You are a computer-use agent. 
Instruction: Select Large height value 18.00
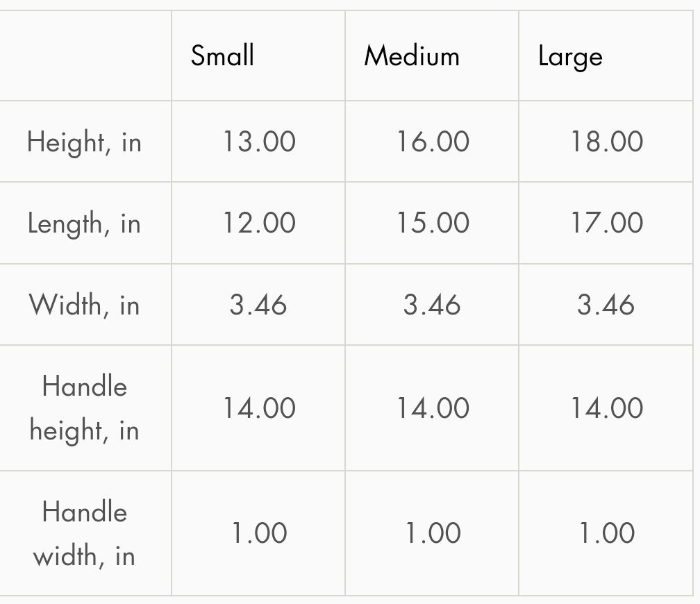pyautogui.click(x=607, y=142)
